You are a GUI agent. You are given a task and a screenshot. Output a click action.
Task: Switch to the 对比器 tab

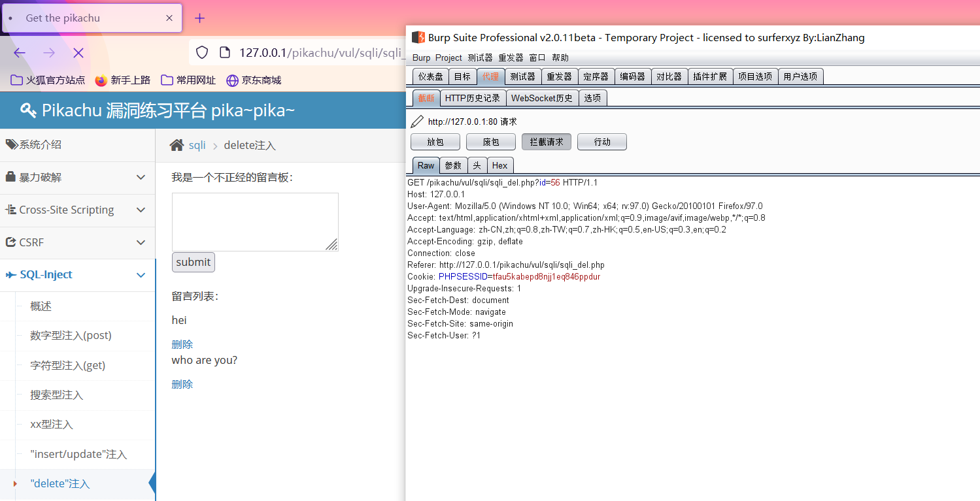(669, 76)
